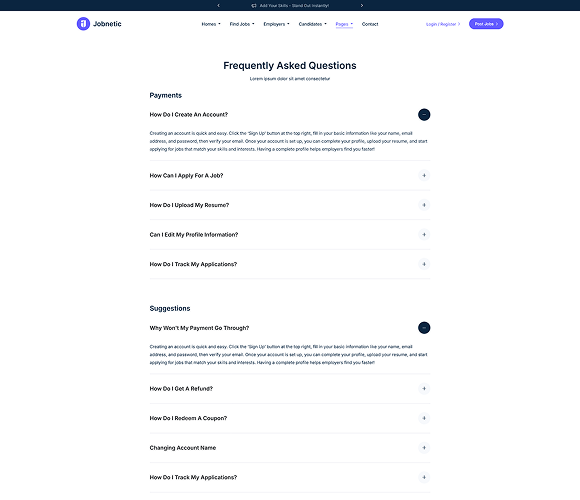Image resolution: width=580 pixels, height=500 pixels.
Task: Go to previous announcement with left arrow
Action: click(x=218, y=6)
